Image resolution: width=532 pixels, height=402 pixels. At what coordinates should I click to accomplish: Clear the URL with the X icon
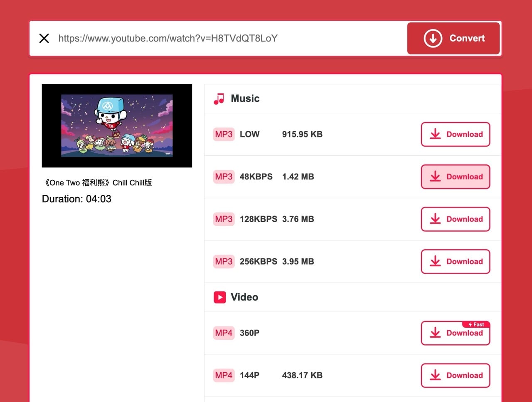44,39
